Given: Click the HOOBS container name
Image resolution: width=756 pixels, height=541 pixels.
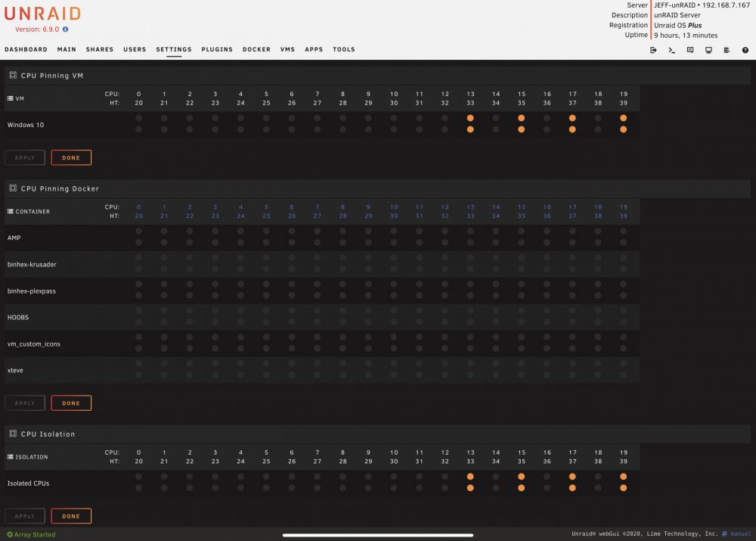Looking at the screenshot, I should pyautogui.click(x=18, y=317).
